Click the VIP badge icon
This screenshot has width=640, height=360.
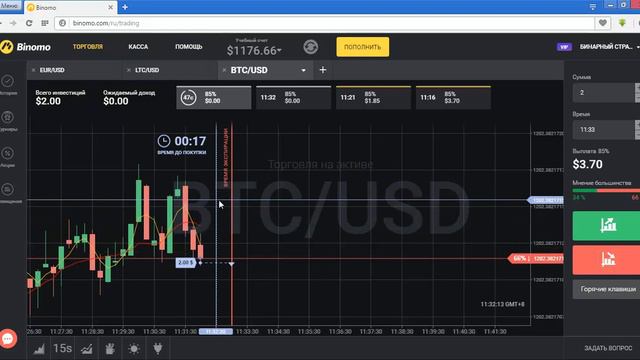click(x=564, y=47)
